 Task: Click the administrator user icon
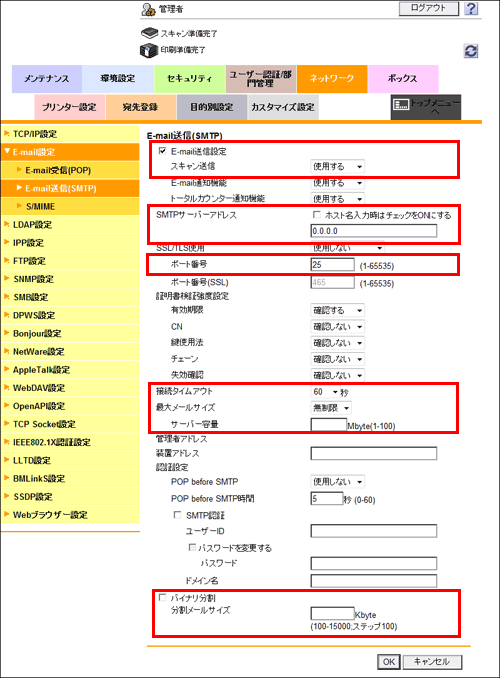[x=148, y=9]
